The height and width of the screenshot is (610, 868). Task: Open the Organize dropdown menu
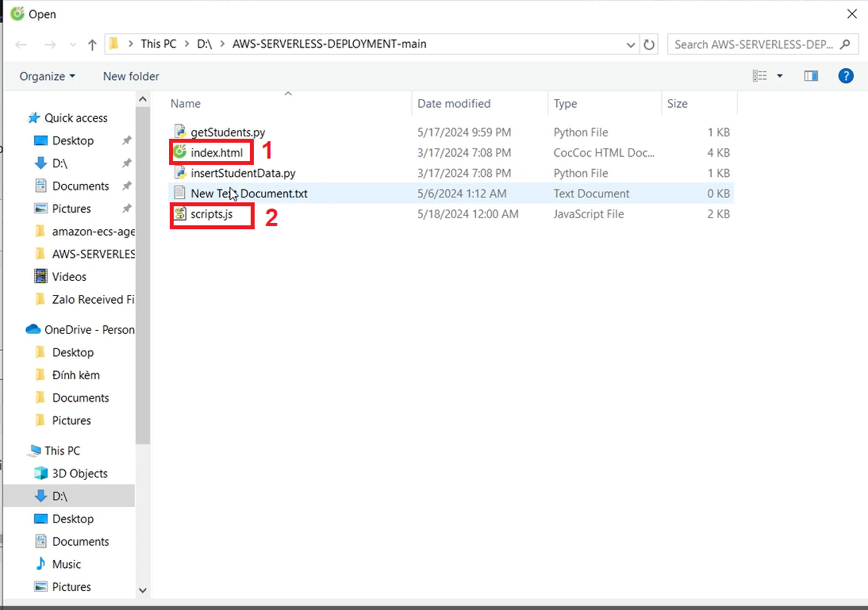coord(46,76)
